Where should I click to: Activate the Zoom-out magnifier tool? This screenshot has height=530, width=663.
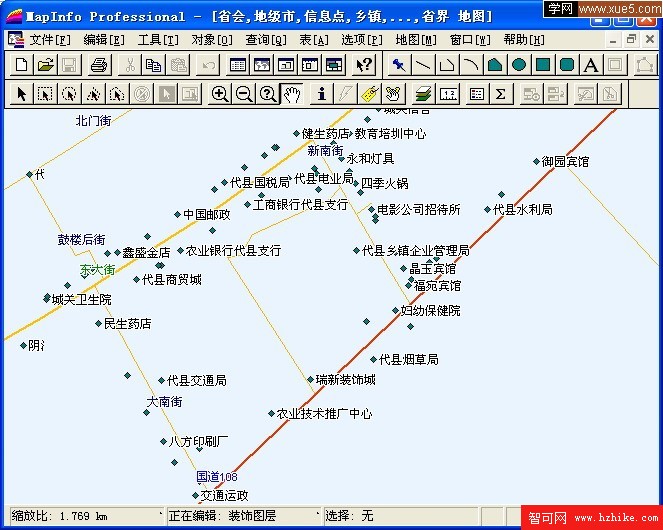point(244,93)
